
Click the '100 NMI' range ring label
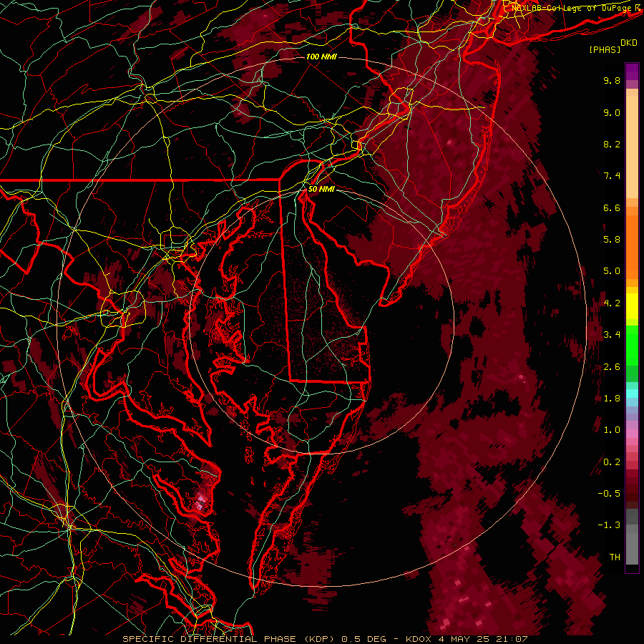(321, 57)
